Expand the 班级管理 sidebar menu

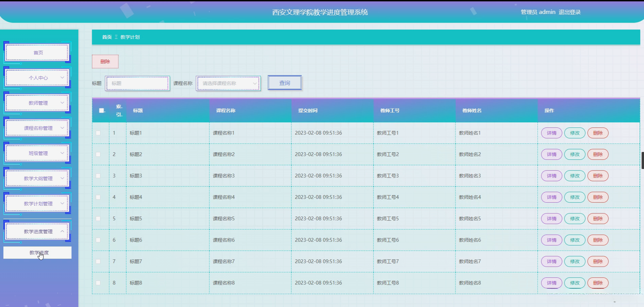pyautogui.click(x=37, y=153)
